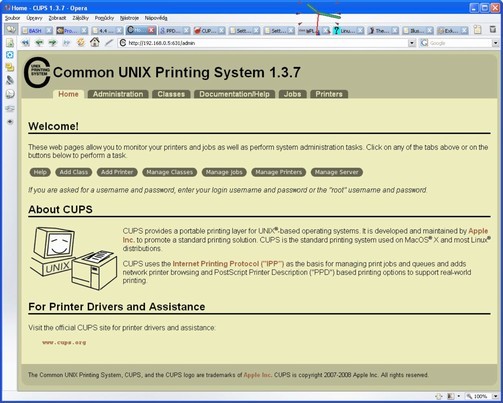This screenshot has width=503, height=403.
Task: Open the Nápověda menu
Action: (156, 18)
